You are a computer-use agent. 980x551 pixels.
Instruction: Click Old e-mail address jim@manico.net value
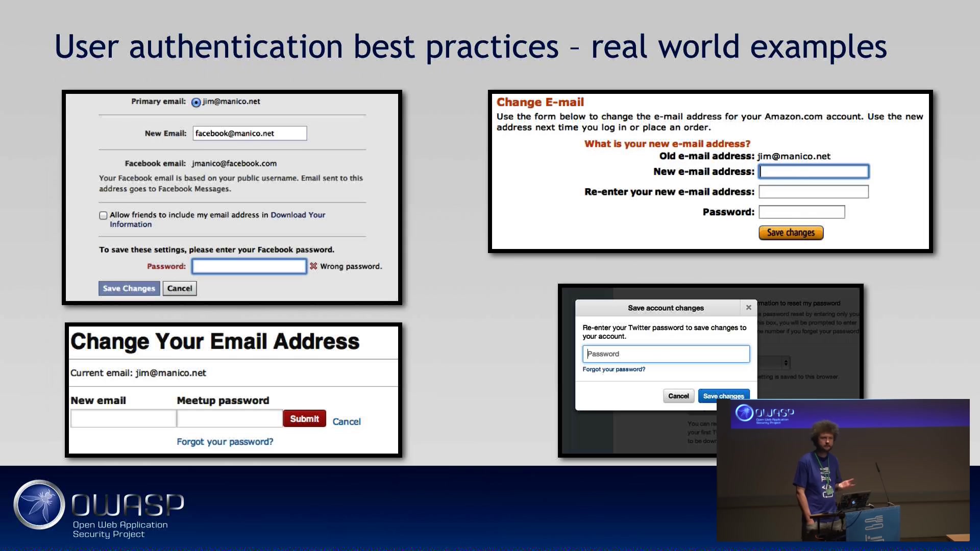point(794,156)
